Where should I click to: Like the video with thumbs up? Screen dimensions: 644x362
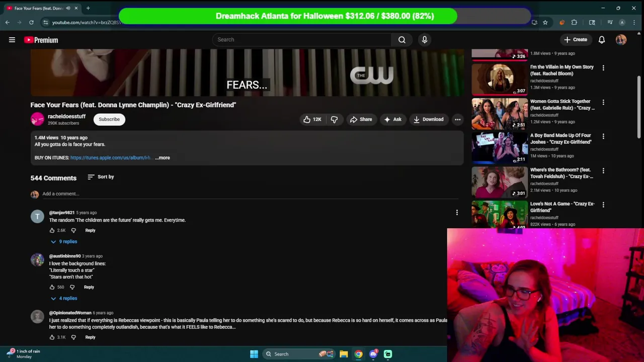pyautogui.click(x=312, y=119)
